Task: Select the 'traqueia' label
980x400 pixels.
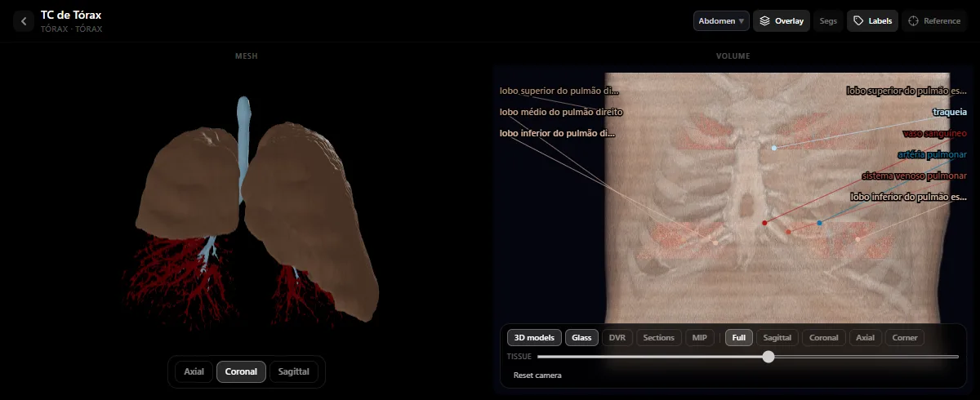Action: pyautogui.click(x=950, y=113)
